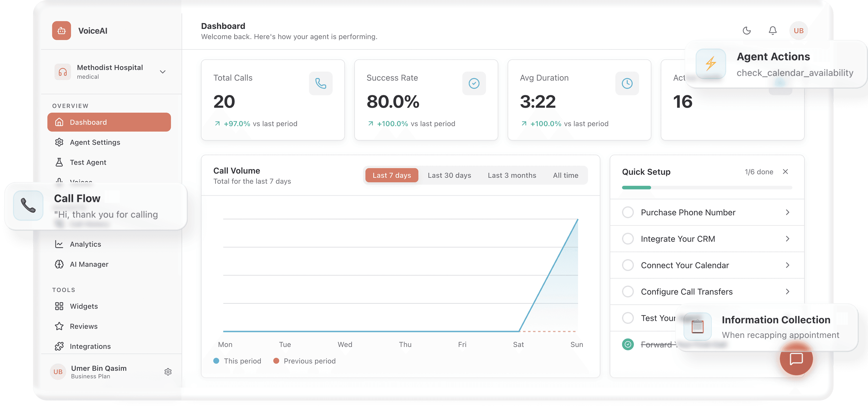
Task: Expand the Integrate Your CRM setup step
Action: pos(787,239)
